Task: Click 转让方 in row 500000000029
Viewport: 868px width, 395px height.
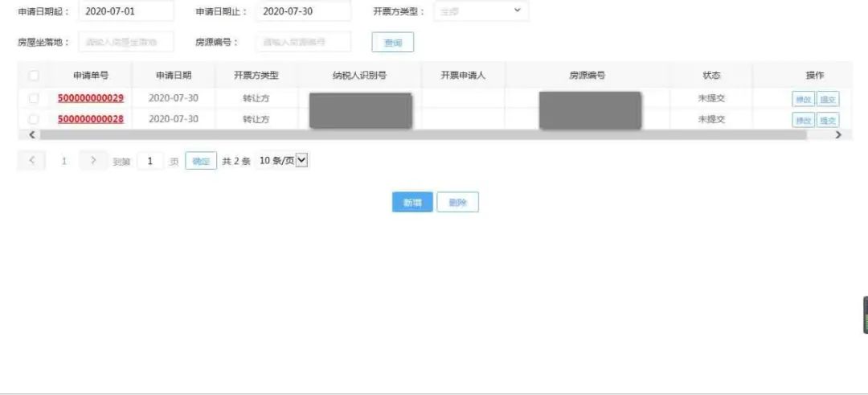Action: (256, 99)
